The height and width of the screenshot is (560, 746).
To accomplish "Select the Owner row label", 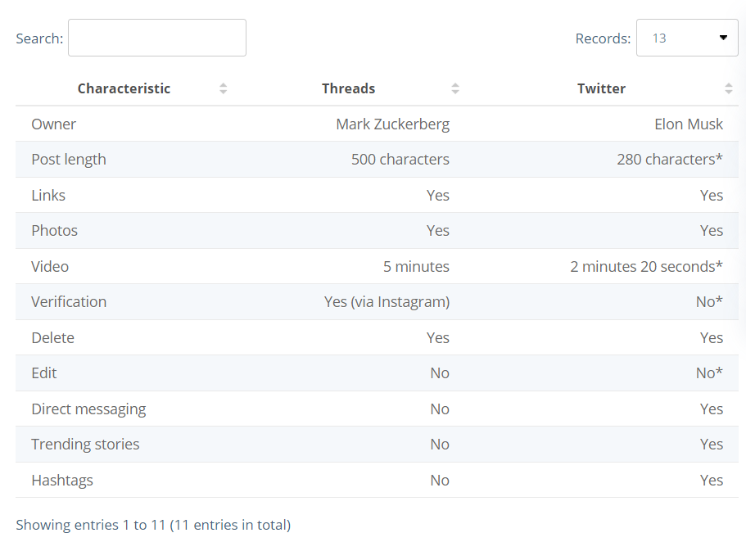I will [54, 124].
